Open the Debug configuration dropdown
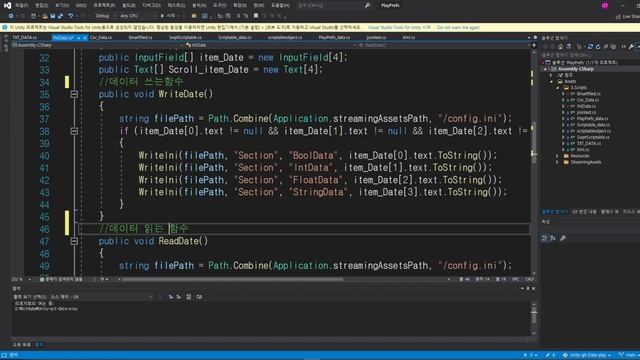The height and width of the screenshot is (360, 640). 104,16
